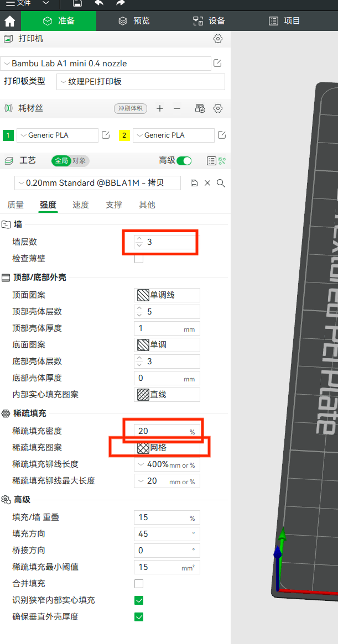This screenshot has height=644, width=338.
Task: Switch to the 支撑 tab
Action: 114,205
